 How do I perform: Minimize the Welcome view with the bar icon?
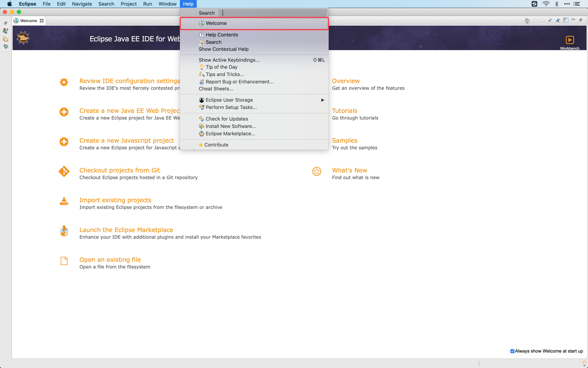[x=573, y=19]
